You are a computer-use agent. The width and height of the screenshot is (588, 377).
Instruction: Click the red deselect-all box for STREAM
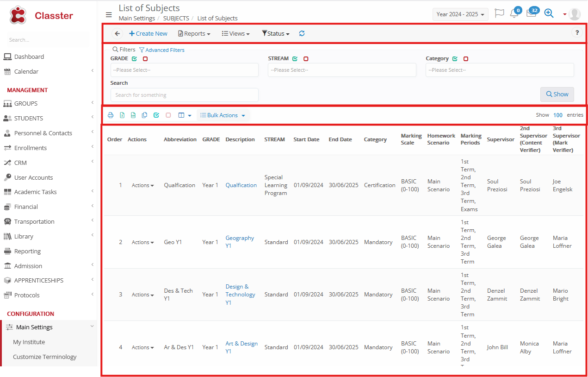pos(306,59)
